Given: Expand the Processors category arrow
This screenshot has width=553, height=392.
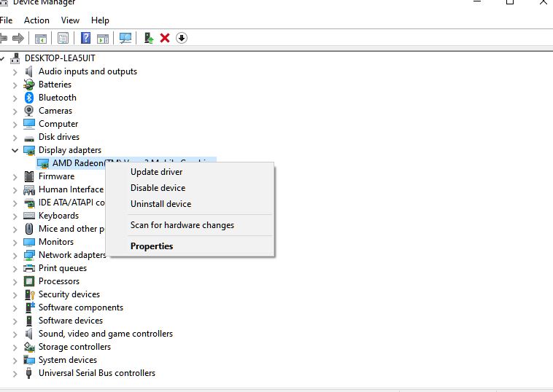Looking at the screenshot, I should [x=15, y=281].
